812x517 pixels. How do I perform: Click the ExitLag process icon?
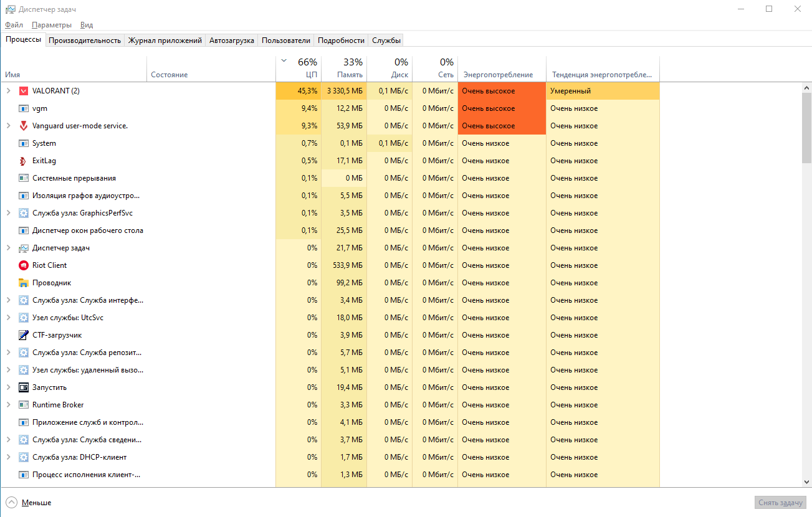(x=24, y=161)
